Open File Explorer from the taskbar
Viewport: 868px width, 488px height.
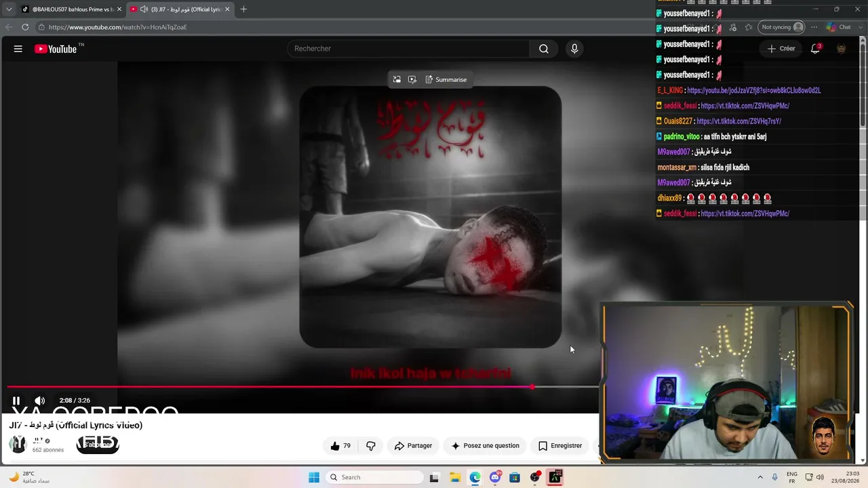pyautogui.click(x=454, y=477)
